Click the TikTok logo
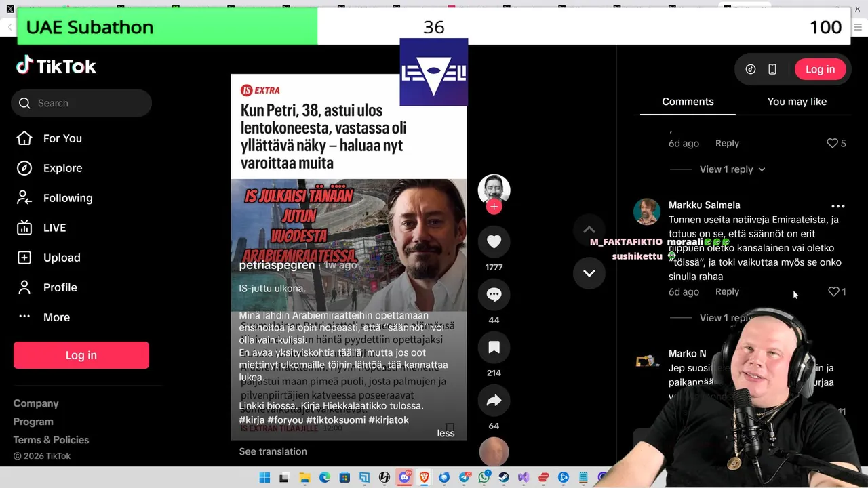The image size is (868, 488). click(56, 66)
